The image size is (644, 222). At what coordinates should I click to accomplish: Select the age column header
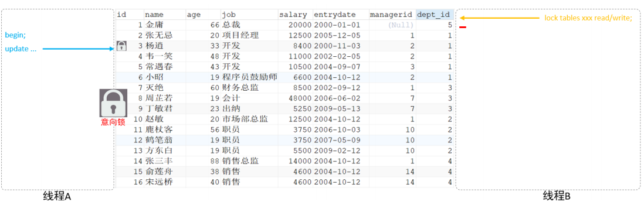(x=194, y=15)
